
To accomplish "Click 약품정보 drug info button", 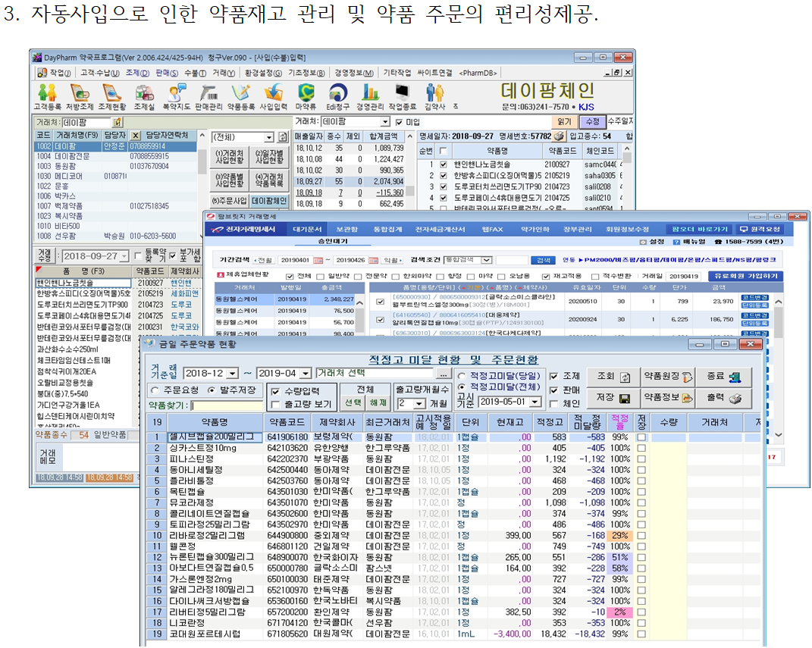I will pos(667,398).
